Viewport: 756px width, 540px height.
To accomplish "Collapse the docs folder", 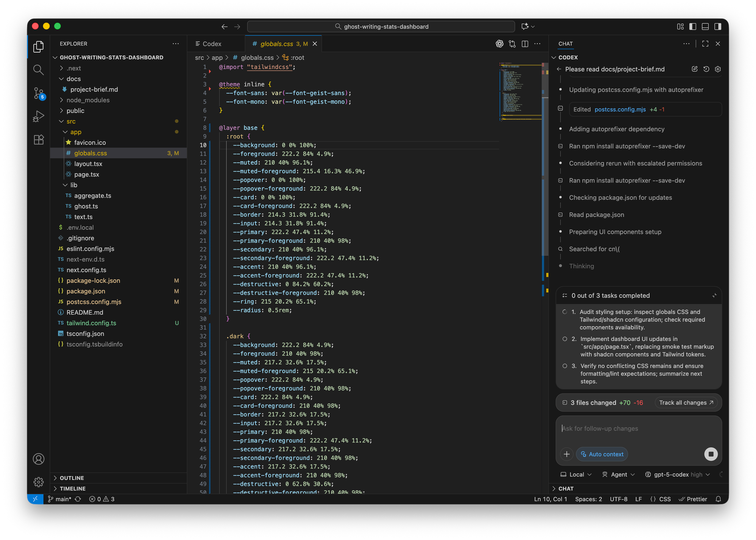I will [73, 79].
